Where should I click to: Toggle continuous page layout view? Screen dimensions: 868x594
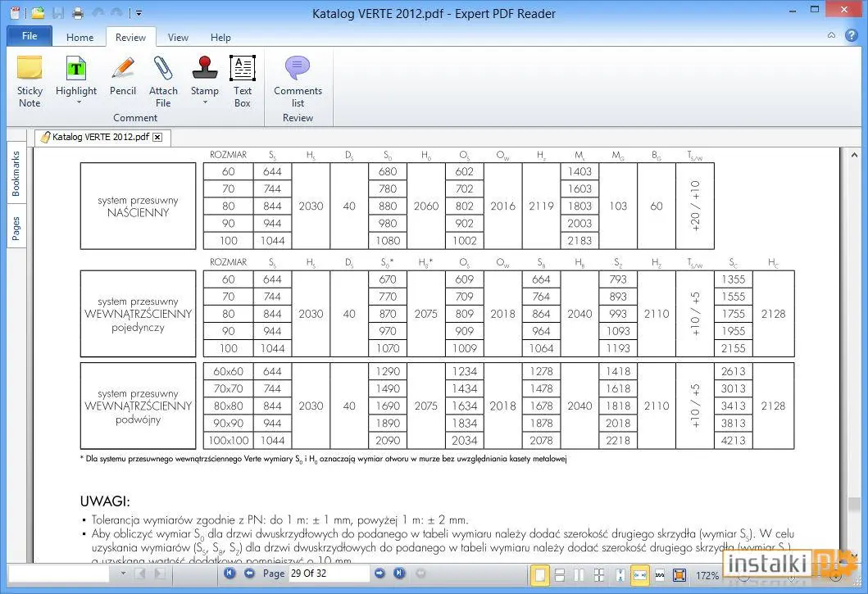coord(560,575)
